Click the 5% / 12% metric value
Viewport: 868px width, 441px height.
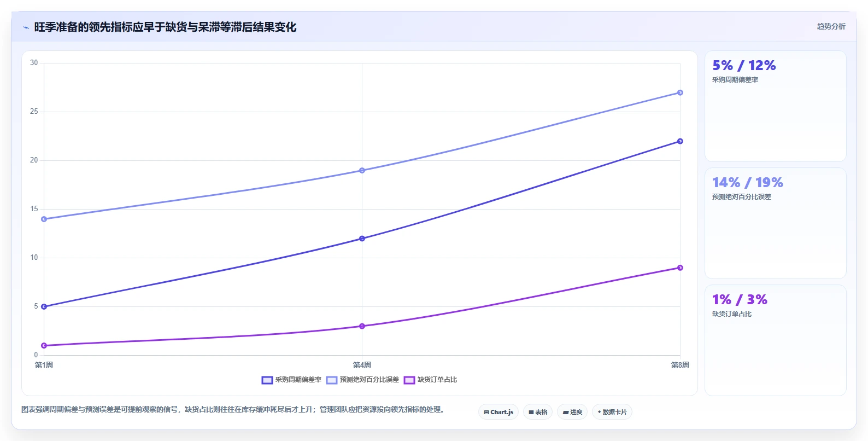744,66
